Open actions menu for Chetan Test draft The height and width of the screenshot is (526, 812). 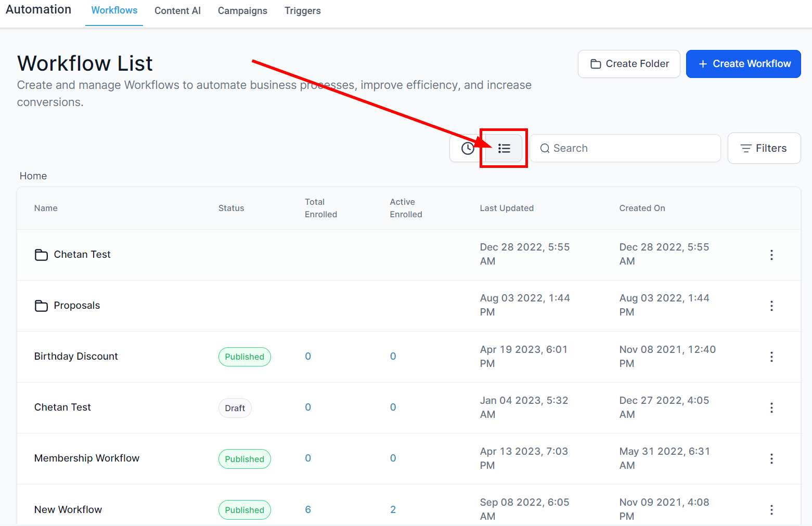[771, 407]
